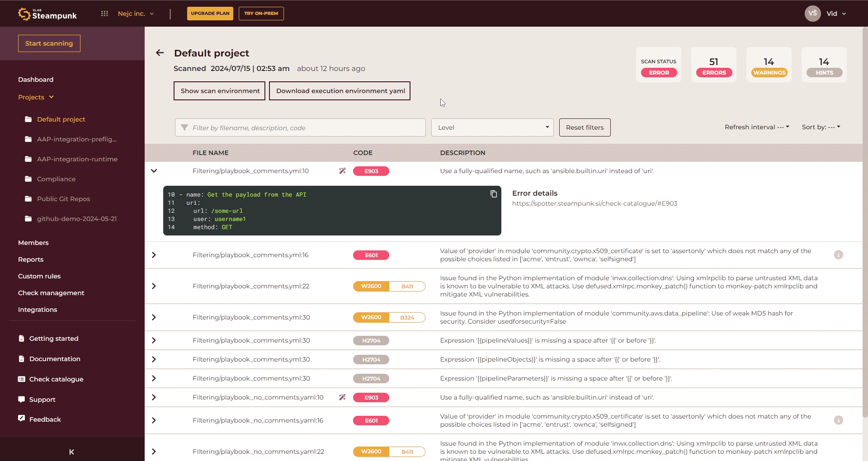Click the Feedback icon in the sidebar
The image size is (868, 461).
pyautogui.click(x=22, y=419)
